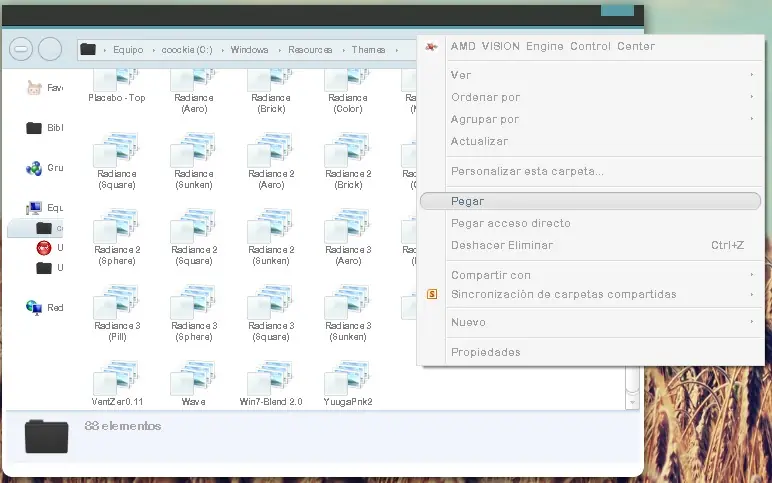Expand the Compartir con submenu
This screenshot has height=483, width=772.
pos(591,275)
